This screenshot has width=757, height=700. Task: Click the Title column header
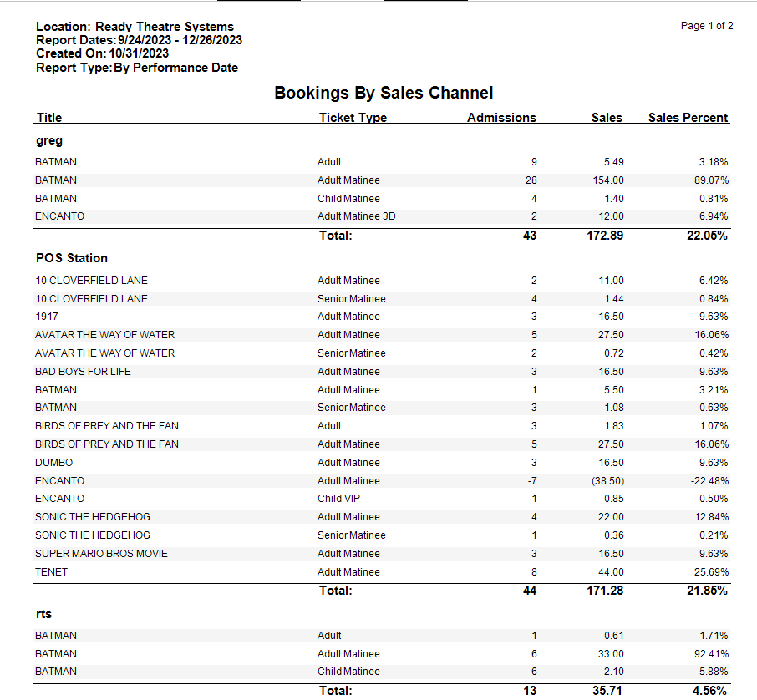pyautogui.click(x=48, y=118)
